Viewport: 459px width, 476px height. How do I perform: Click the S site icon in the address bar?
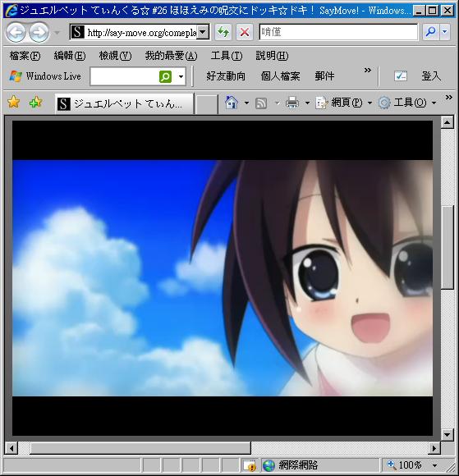pyautogui.click(x=77, y=32)
